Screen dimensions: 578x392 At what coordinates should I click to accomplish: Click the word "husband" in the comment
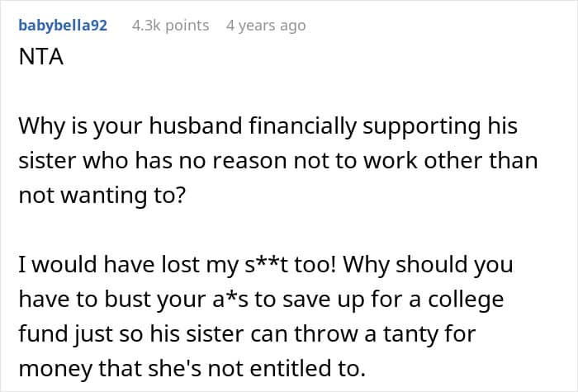pyautogui.click(x=197, y=125)
